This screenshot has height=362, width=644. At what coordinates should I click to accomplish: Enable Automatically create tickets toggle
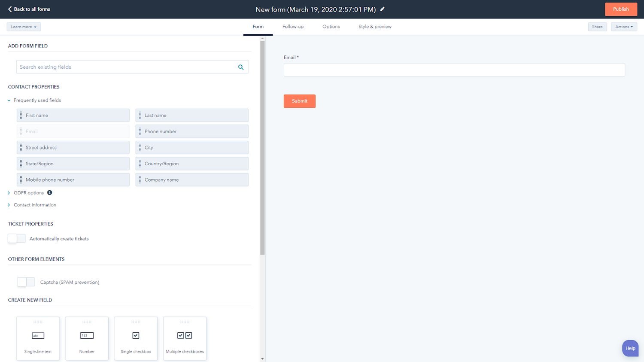17,239
